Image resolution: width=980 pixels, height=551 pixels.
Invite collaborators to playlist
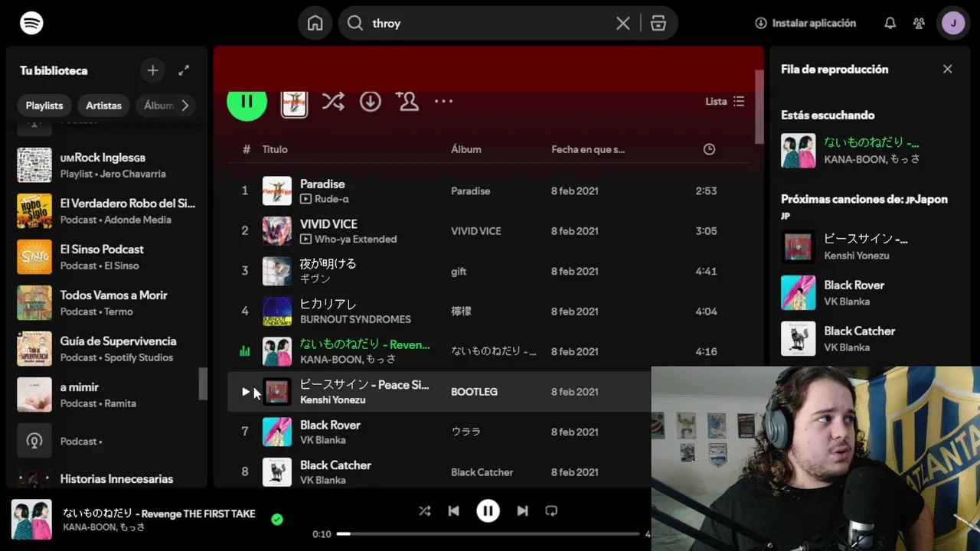tap(407, 101)
